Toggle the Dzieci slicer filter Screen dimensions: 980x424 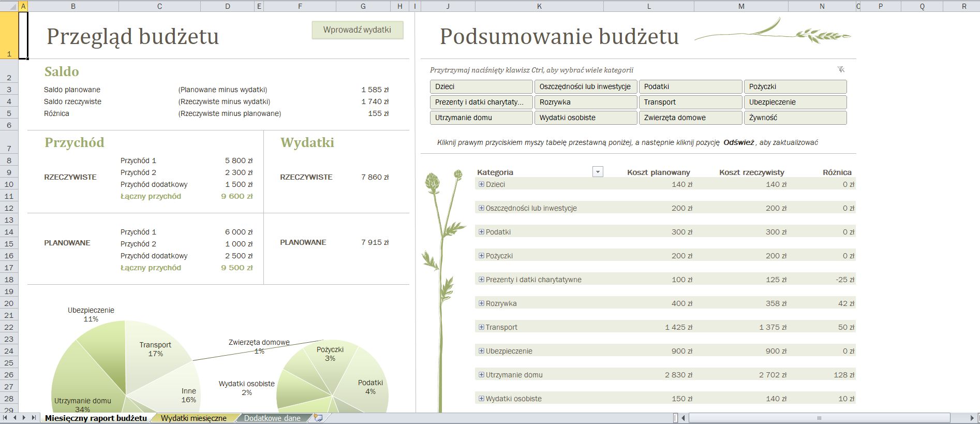coord(481,86)
